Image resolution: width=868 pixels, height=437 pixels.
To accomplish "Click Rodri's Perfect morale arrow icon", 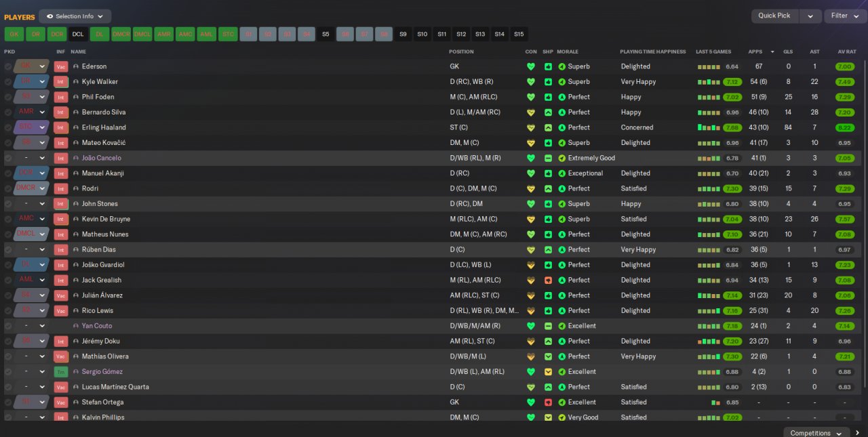I will [561, 188].
